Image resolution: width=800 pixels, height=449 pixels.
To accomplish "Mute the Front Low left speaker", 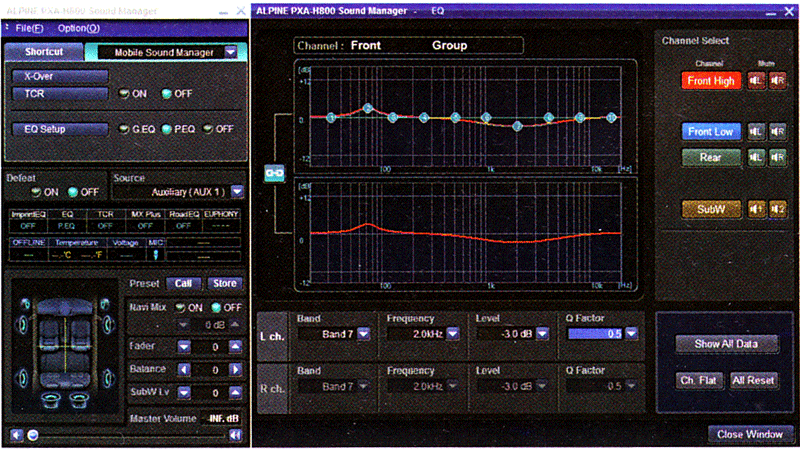I will (755, 131).
